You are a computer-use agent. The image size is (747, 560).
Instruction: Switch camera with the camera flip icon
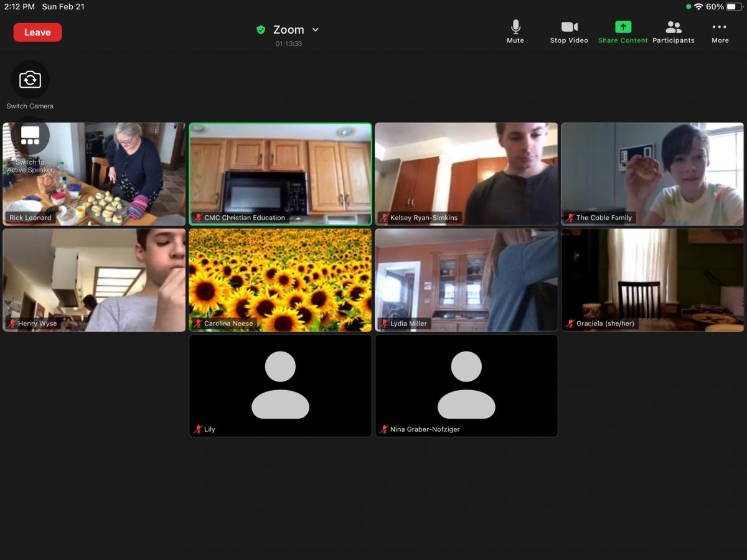[x=30, y=80]
